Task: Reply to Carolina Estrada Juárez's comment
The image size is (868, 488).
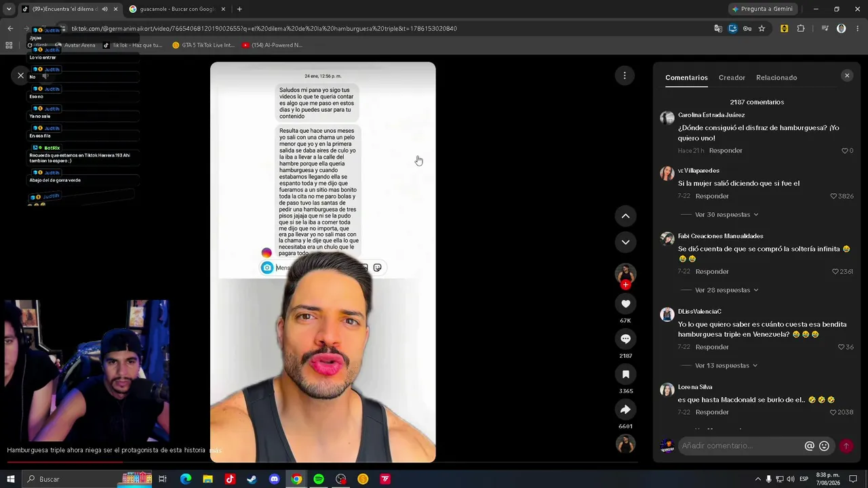Action: pos(726,150)
